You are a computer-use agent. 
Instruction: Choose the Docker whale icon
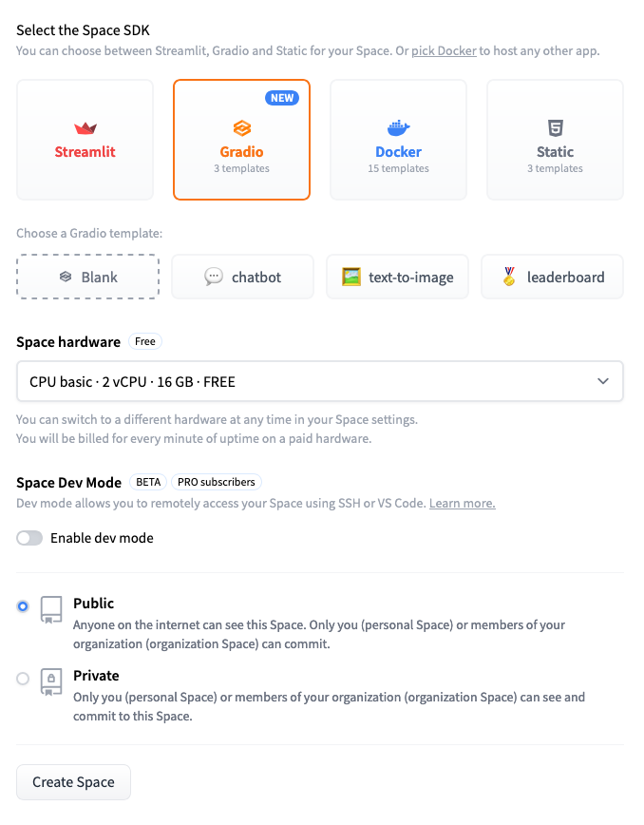398,128
